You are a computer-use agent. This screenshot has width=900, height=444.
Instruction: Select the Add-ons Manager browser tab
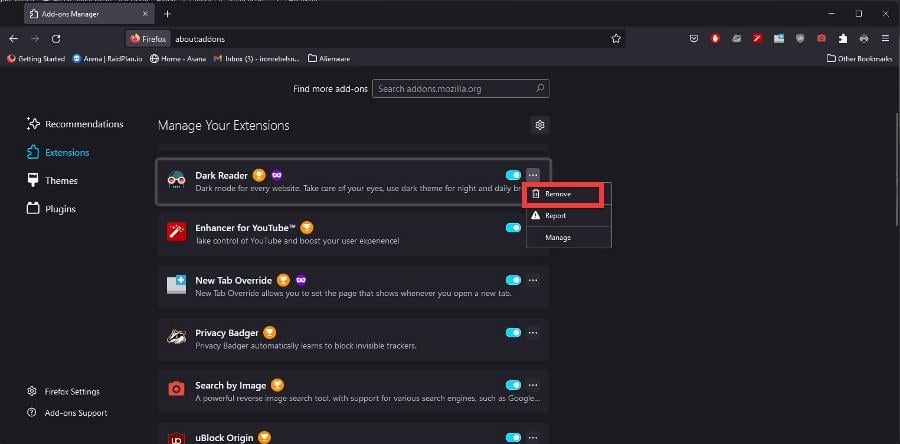click(89, 14)
